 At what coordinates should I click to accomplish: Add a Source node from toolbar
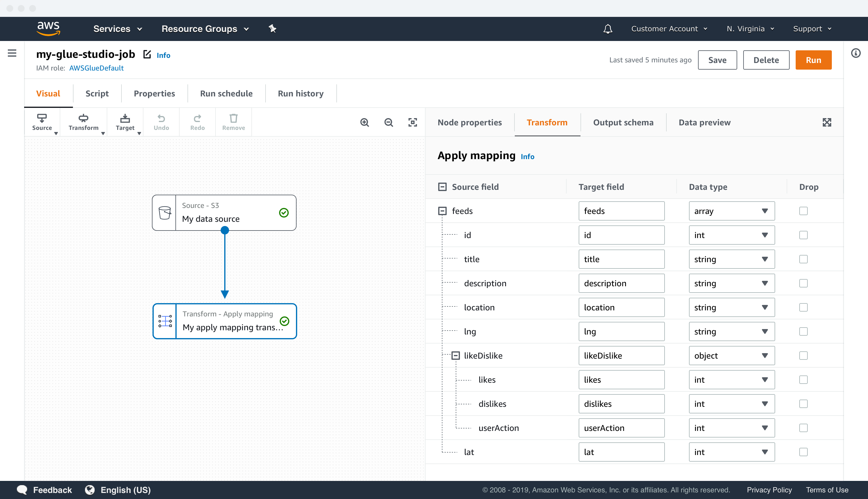(42, 122)
